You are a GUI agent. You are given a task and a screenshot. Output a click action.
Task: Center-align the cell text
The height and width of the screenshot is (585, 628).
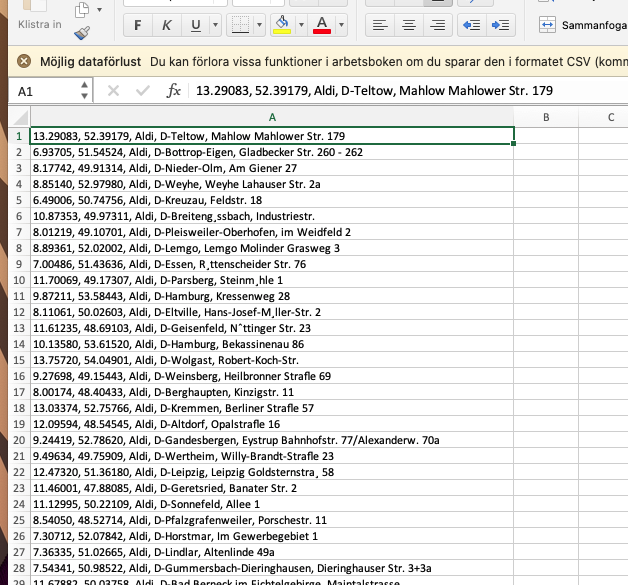(x=406, y=24)
